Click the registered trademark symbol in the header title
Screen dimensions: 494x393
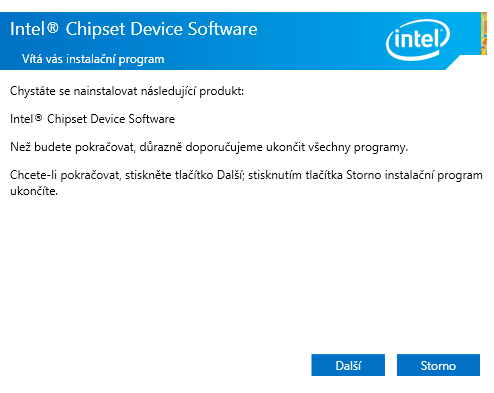52,27
